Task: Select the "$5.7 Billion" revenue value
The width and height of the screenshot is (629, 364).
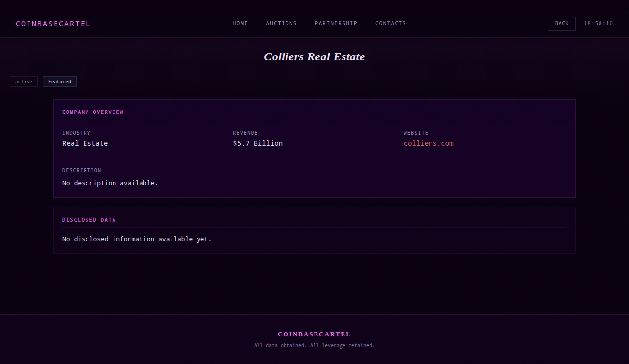Action: tap(258, 143)
